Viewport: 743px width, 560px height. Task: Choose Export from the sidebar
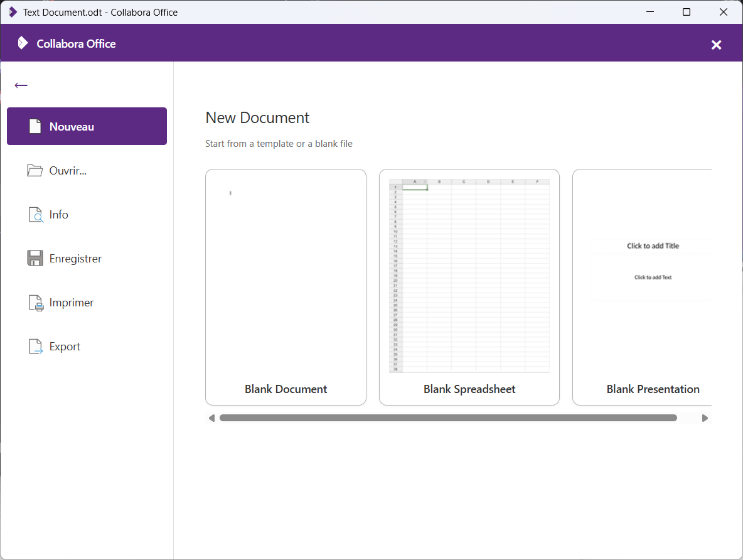click(x=65, y=346)
